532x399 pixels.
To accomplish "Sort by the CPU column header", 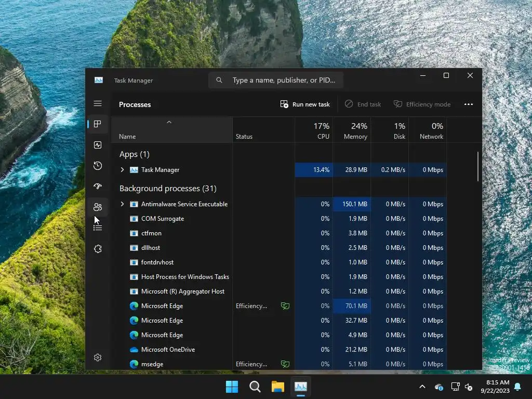I will coord(314,130).
